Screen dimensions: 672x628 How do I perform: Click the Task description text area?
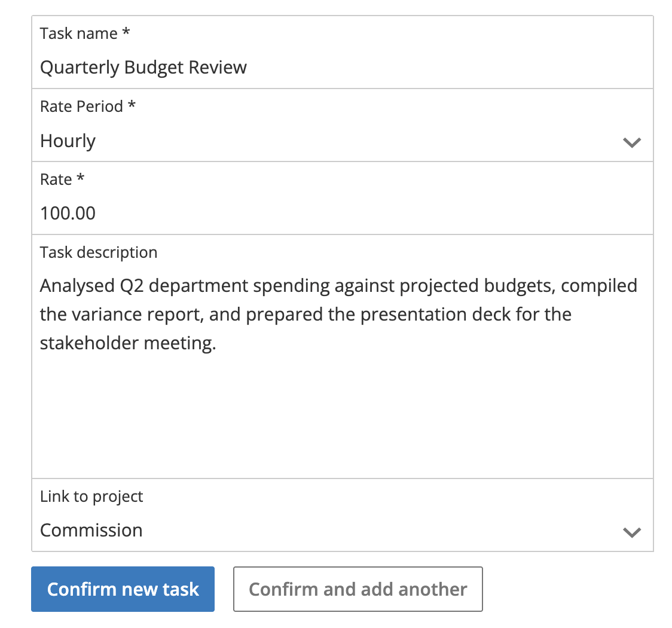(x=343, y=356)
